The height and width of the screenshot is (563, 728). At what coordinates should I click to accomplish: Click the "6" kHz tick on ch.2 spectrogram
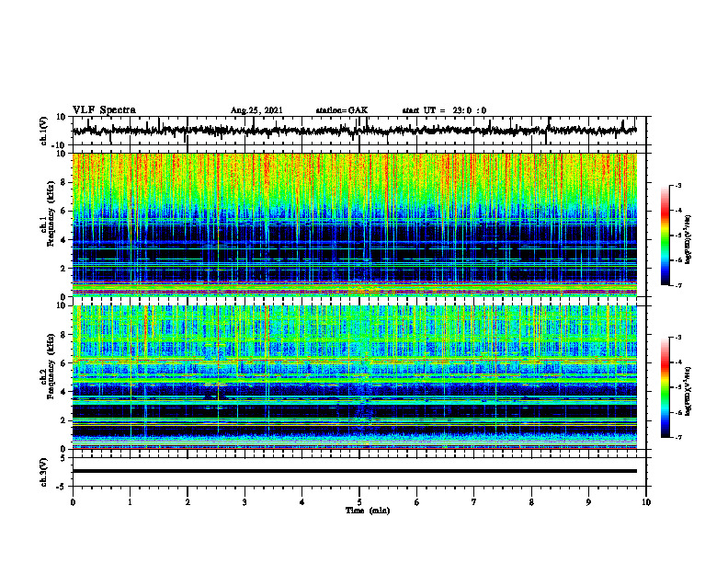click(63, 363)
